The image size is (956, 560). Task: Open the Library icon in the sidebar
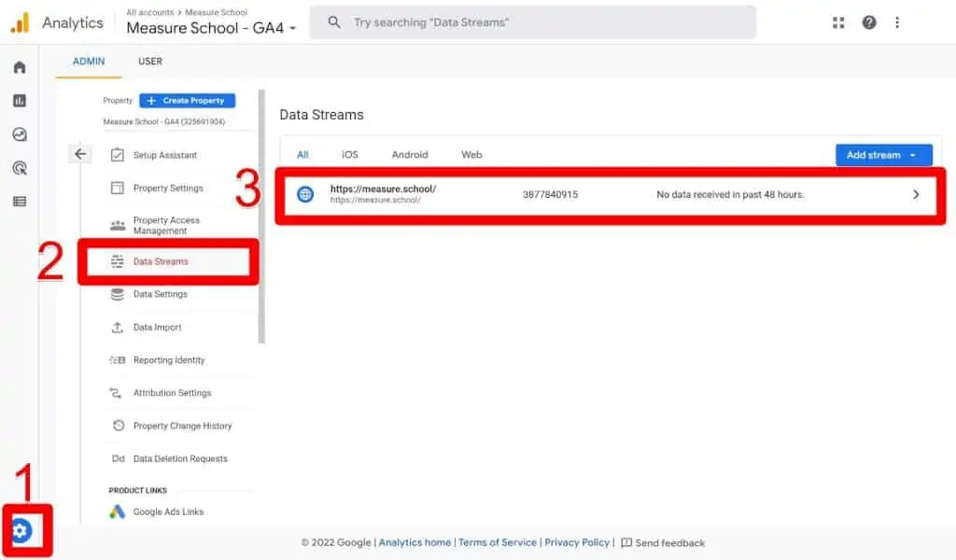point(19,201)
